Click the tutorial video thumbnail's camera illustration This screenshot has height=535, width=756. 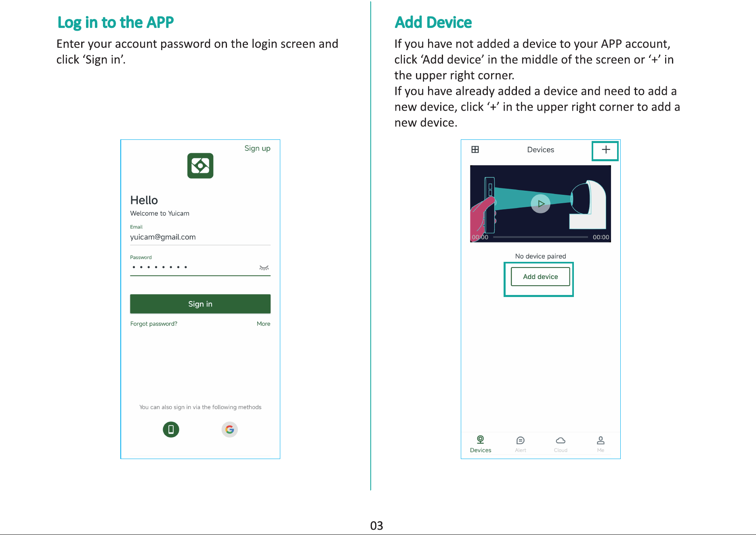pyautogui.click(x=588, y=204)
